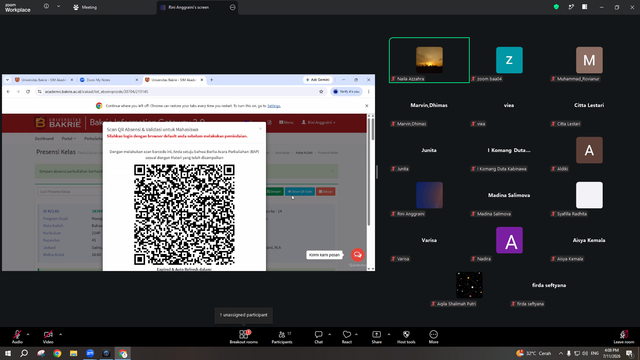The height and width of the screenshot is (360, 640).
Task: Select Muhammad_Rovianur's participant tile
Action: 589,60
